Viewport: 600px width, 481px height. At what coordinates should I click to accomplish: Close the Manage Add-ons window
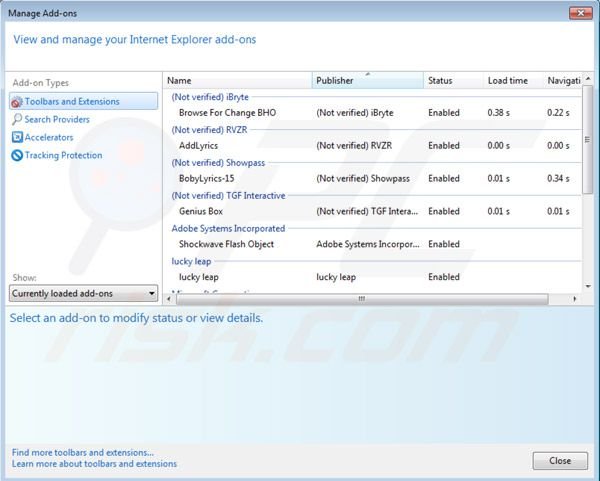580,13
